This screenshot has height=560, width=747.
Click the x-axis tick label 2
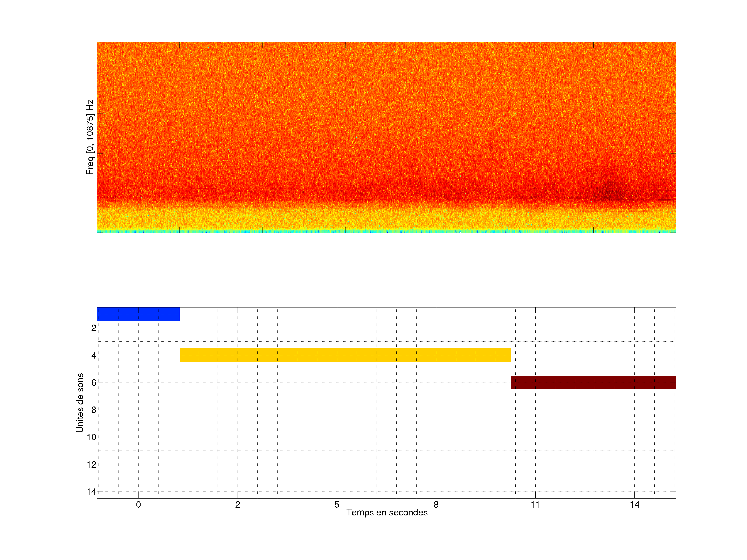237,505
